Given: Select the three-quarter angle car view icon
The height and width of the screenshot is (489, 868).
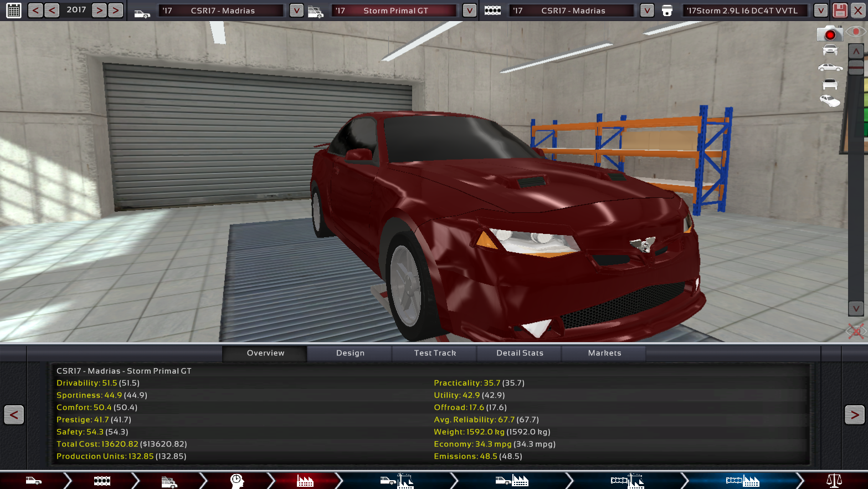Looking at the screenshot, I should pyautogui.click(x=830, y=101).
